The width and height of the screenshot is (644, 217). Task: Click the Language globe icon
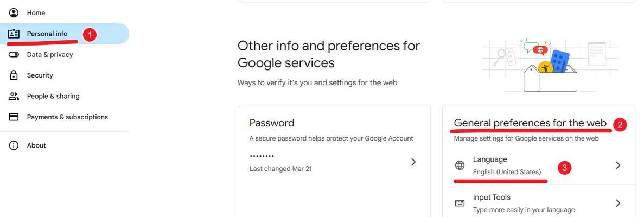point(460,165)
